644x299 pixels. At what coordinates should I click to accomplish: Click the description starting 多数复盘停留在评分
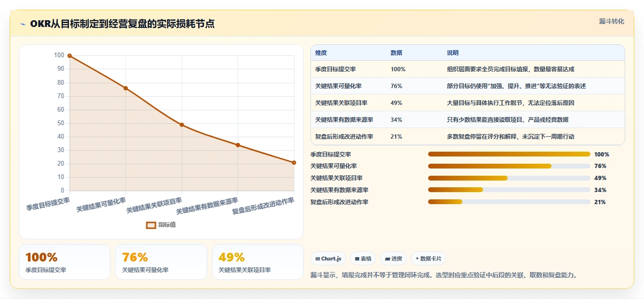pos(510,137)
